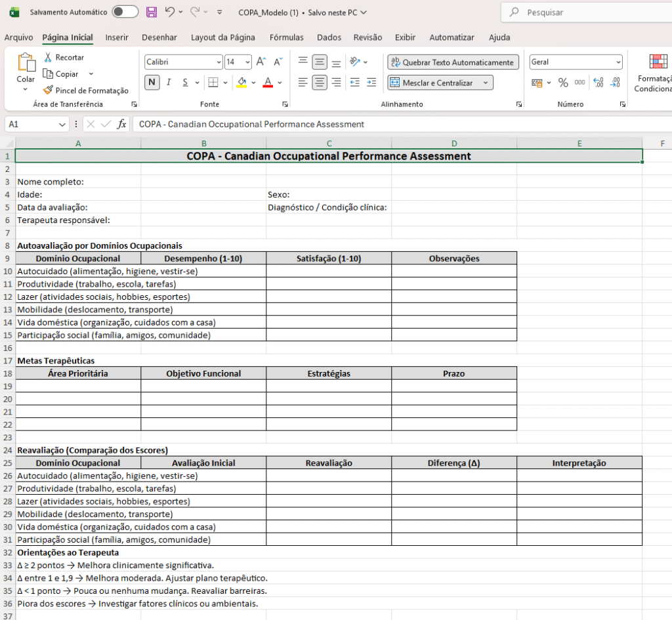Align text to top icon
The image size is (672, 620).
[x=303, y=62]
